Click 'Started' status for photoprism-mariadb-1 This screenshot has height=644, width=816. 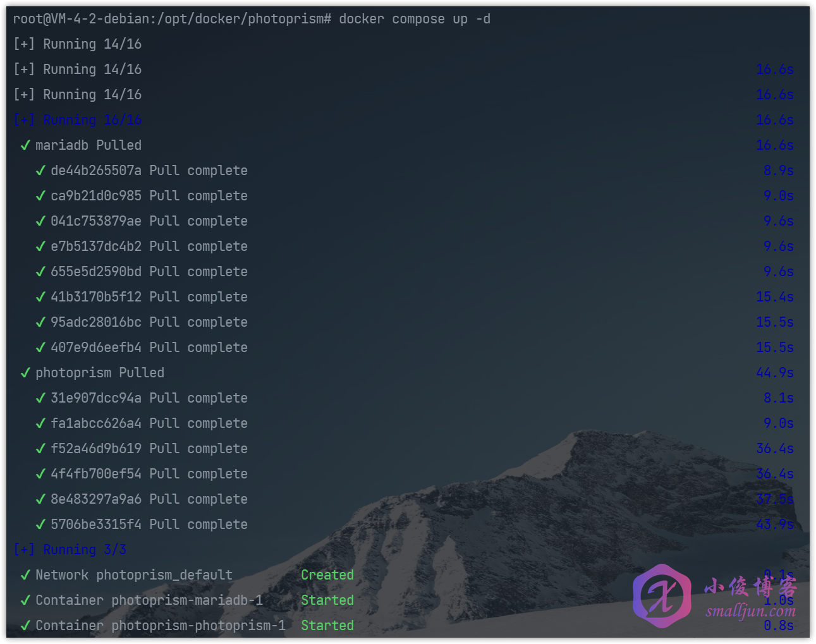click(327, 600)
